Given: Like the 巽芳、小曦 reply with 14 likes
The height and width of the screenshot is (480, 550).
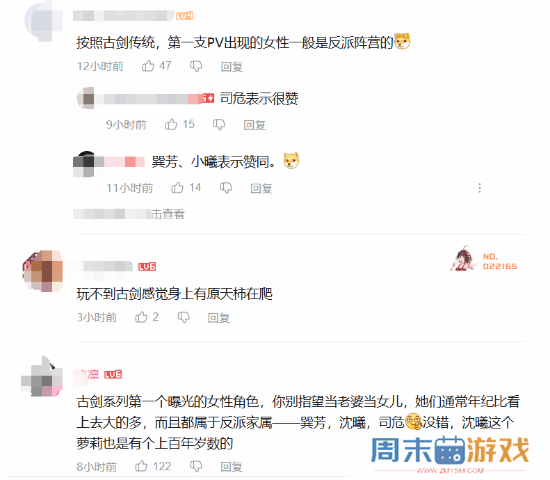Looking at the screenshot, I should [x=177, y=188].
